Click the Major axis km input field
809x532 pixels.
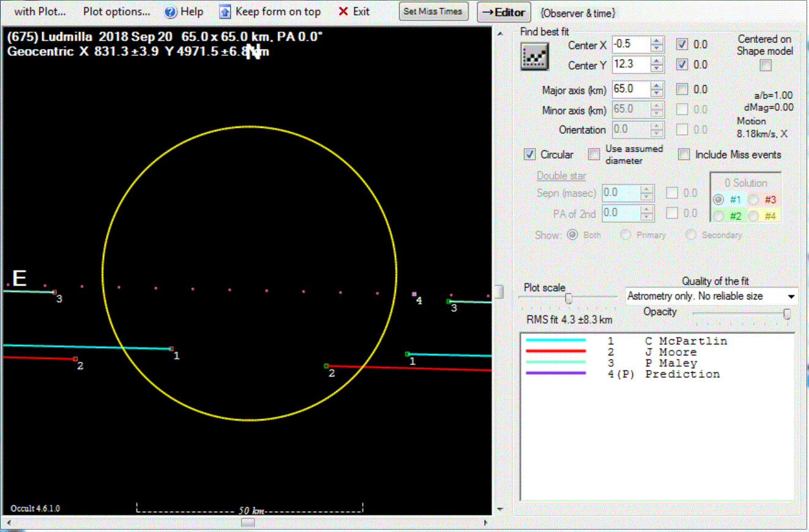tap(630, 89)
